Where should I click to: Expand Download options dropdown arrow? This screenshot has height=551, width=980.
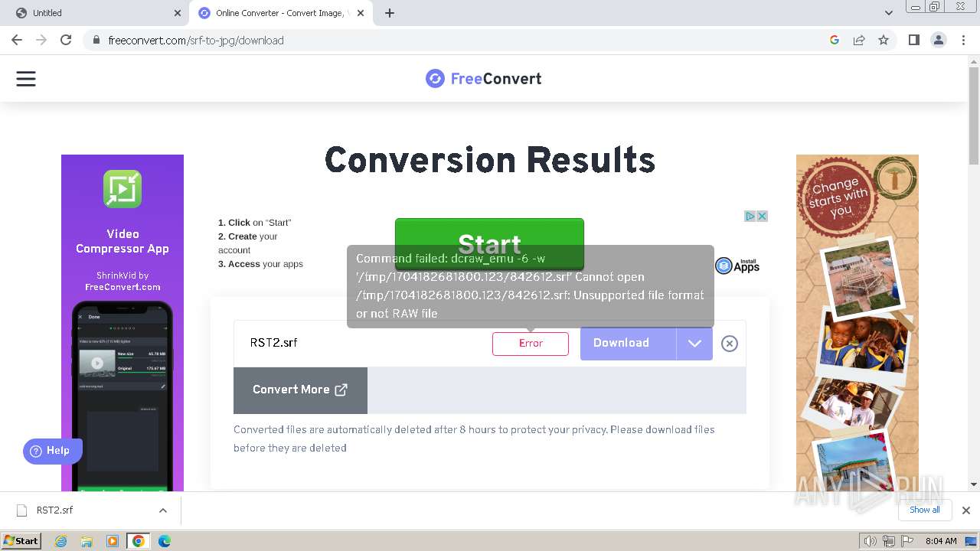tap(694, 344)
